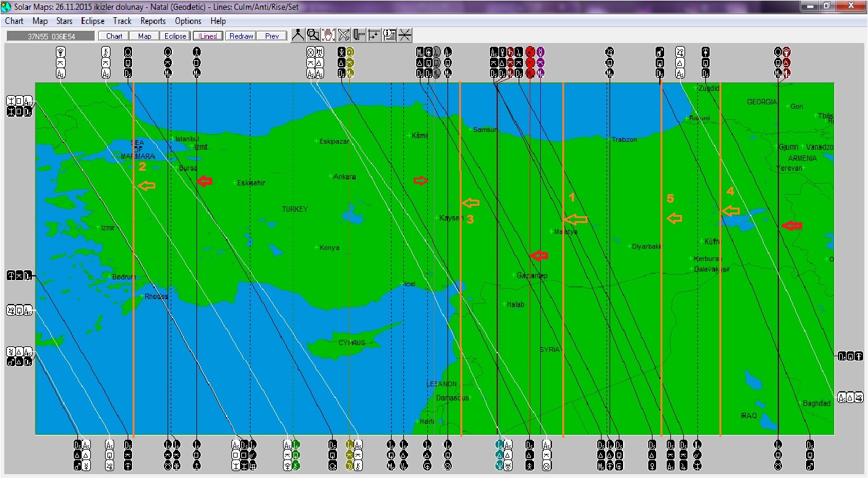The height and width of the screenshot is (484, 868).
Task: Click the paint roller icon
Action: pos(359,35)
